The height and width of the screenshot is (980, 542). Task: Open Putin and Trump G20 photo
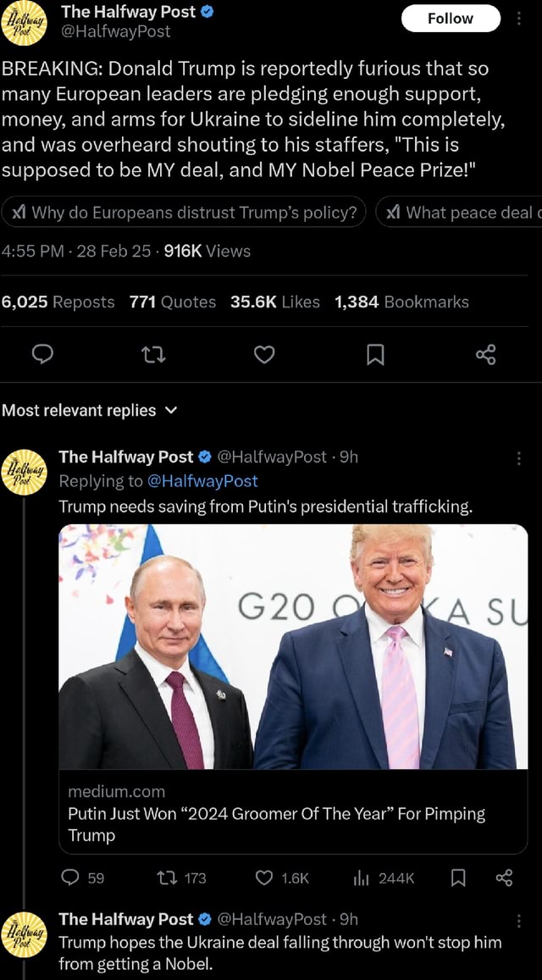click(x=293, y=646)
